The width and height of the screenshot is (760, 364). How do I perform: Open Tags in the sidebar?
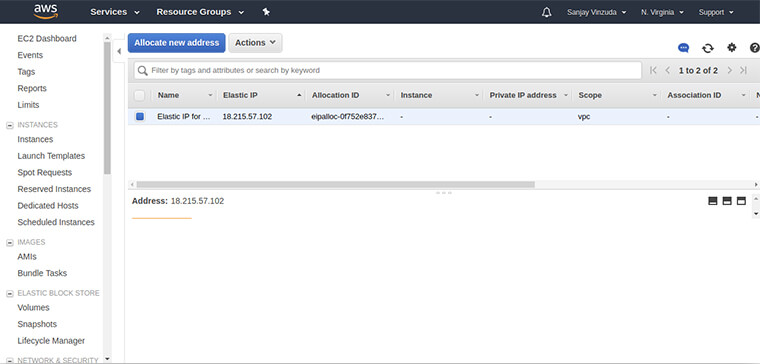point(26,72)
